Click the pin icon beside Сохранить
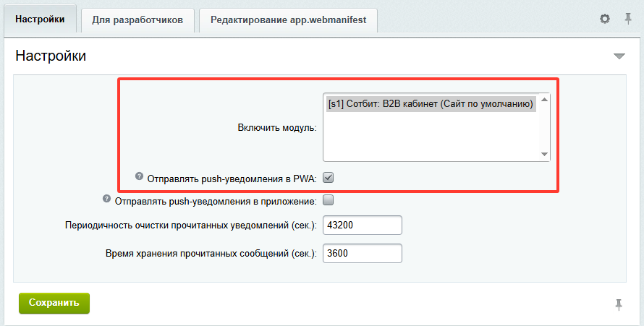This screenshot has height=326, width=644. (x=619, y=305)
